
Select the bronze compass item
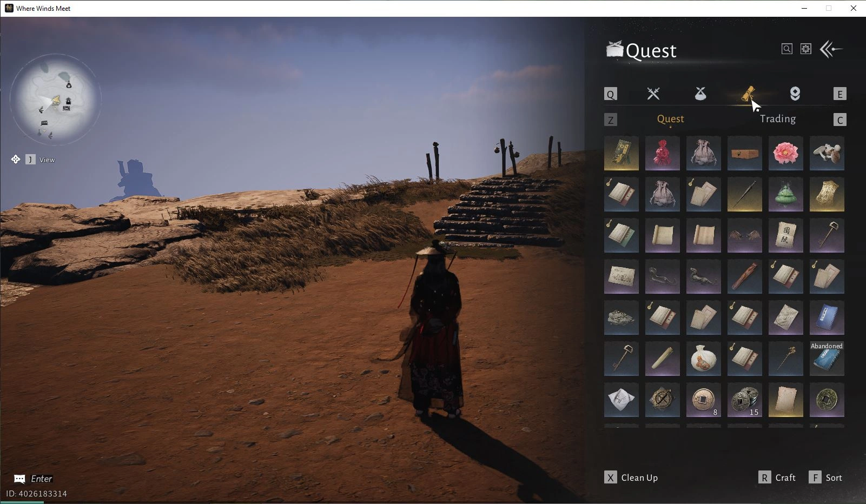click(x=662, y=400)
